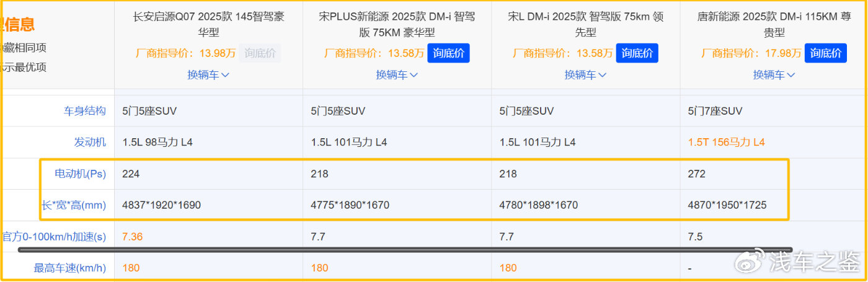Select motor power 218 for 宋L DM-i
Image resolution: width=868 pixels, height=282 pixels.
point(508,174)
